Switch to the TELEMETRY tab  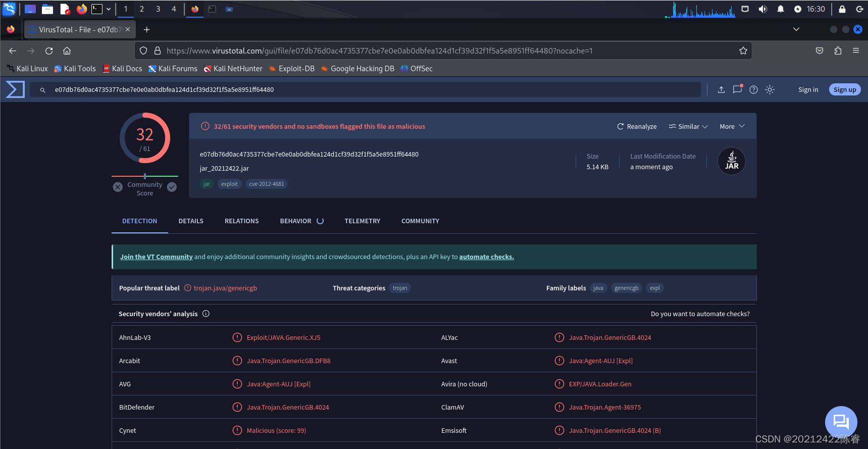click(x=363, y=221)
